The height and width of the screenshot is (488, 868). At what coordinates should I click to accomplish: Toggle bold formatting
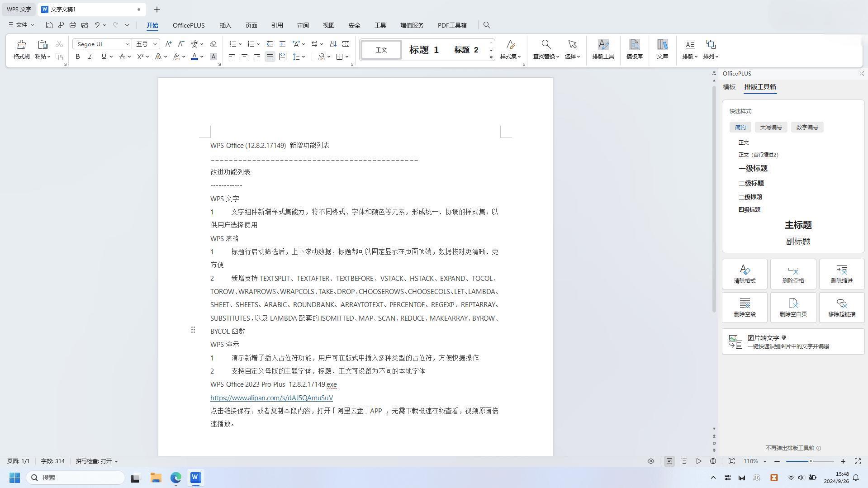click(78, 57)
